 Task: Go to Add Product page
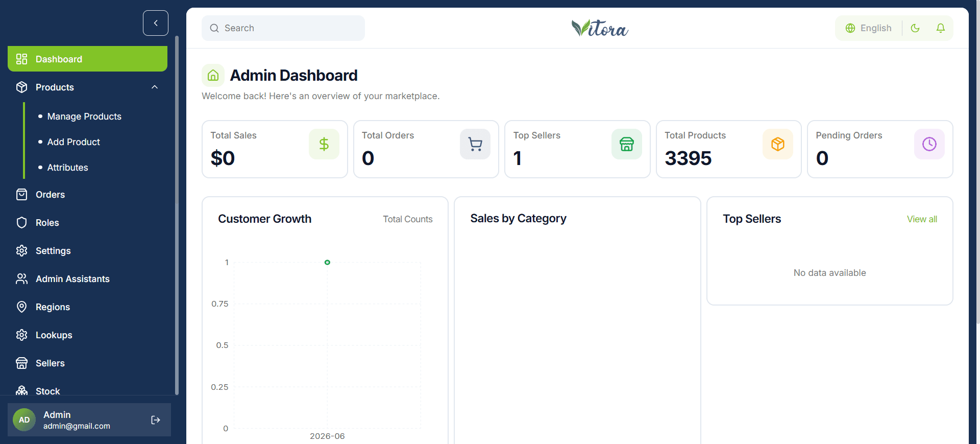click(73, 142)
